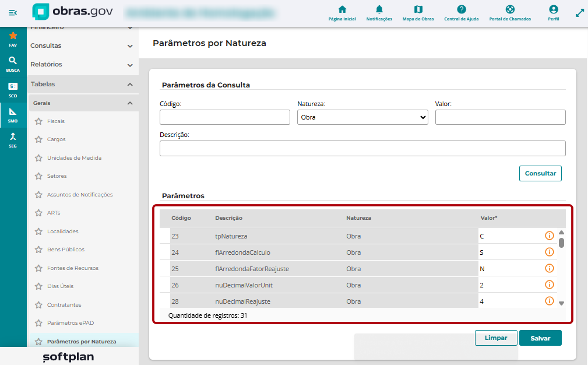Favorite the Dias Úteis star

[38, 286]
